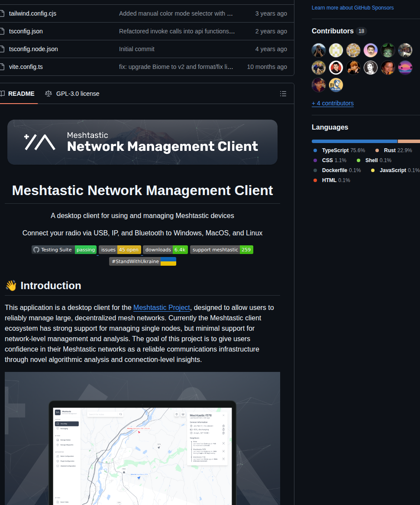Open the black-and-white sketch portrait avatar

click(371, 68)
